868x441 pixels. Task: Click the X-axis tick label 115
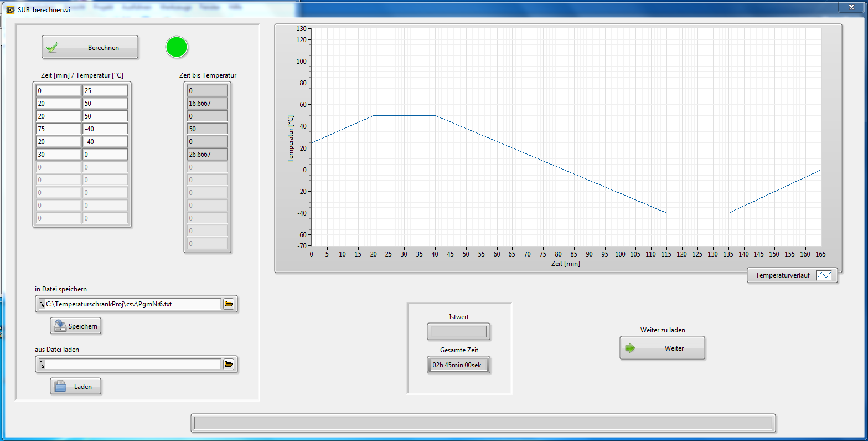point(666,254)
